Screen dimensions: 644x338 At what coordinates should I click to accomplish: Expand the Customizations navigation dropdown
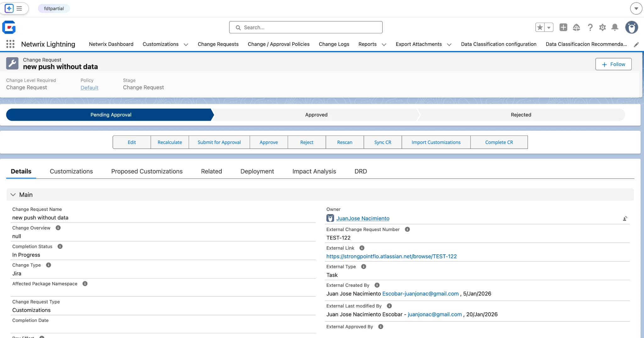point(186,44)
